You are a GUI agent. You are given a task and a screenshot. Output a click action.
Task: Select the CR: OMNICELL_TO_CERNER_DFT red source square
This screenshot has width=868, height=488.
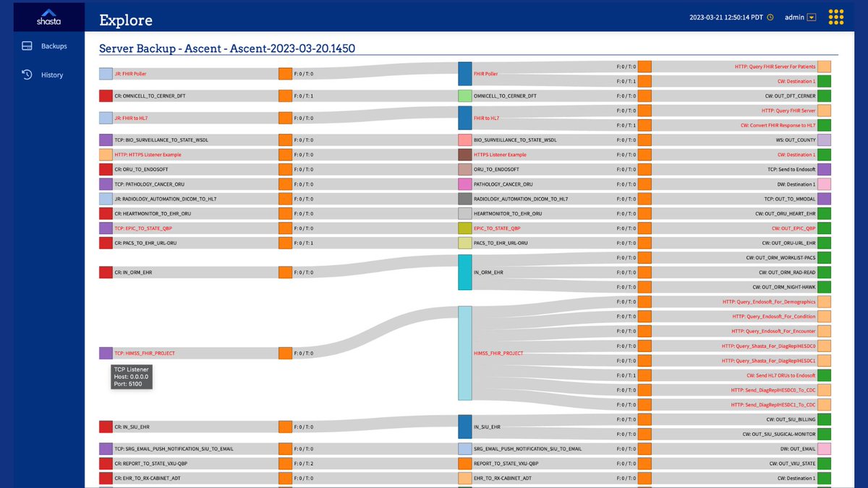[x=106, y=95]
